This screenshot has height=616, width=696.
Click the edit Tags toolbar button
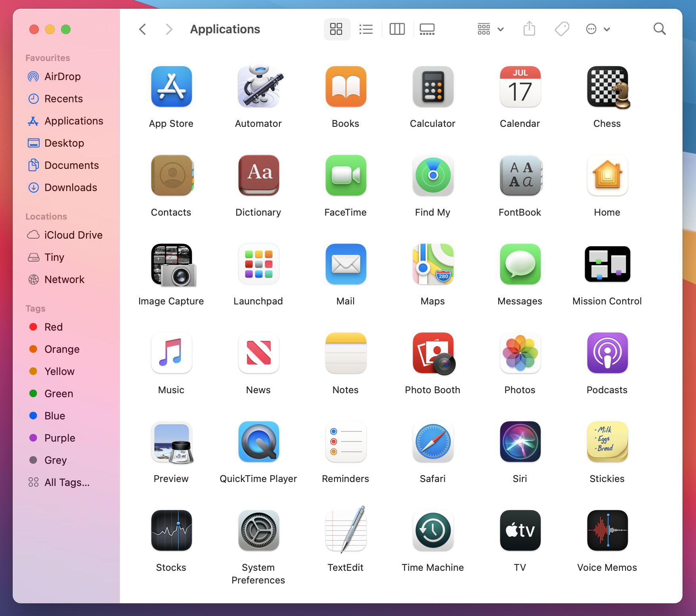[562, 29]
